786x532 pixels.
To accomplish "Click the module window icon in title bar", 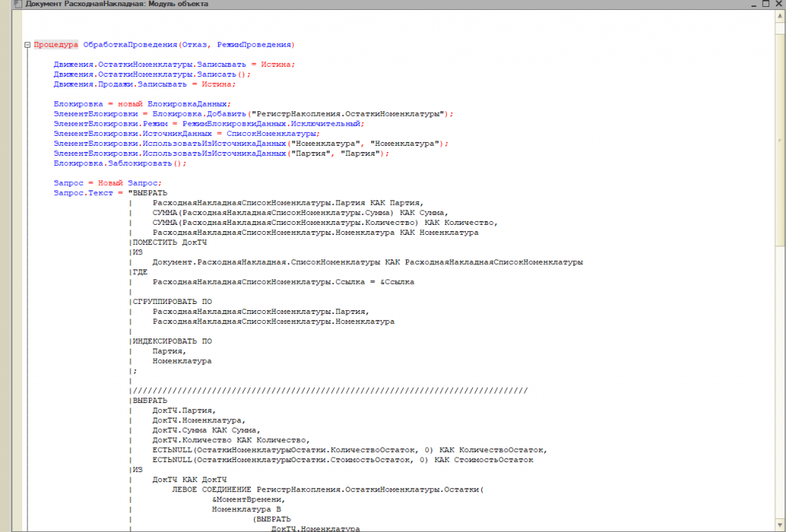I will (x=18, y=4).
